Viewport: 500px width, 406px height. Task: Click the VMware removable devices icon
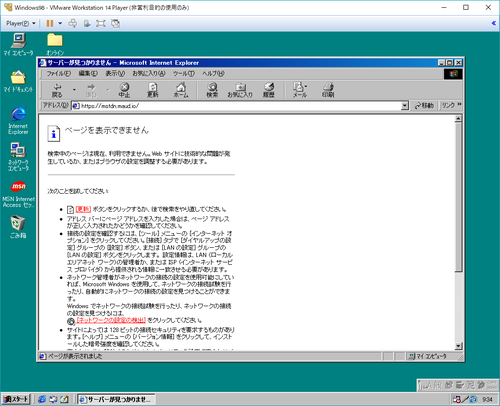click(x=87, y=23)
